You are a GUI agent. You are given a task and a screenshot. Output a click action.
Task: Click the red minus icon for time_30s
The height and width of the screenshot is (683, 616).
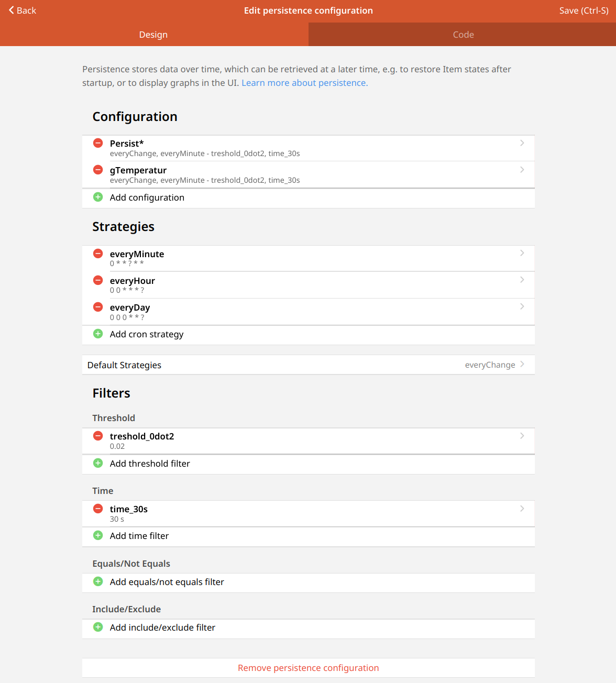click(x=98, y=509)
